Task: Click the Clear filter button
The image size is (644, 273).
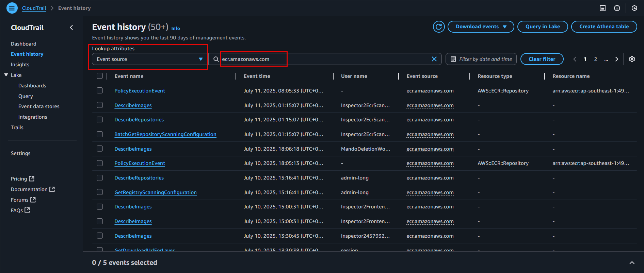Action: coord(542,59)
